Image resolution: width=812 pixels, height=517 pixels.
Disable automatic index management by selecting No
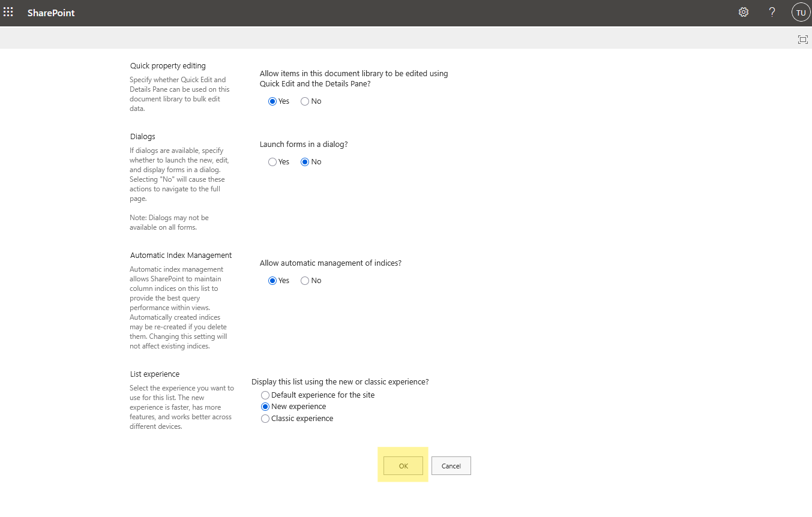[x=304, y=280]
